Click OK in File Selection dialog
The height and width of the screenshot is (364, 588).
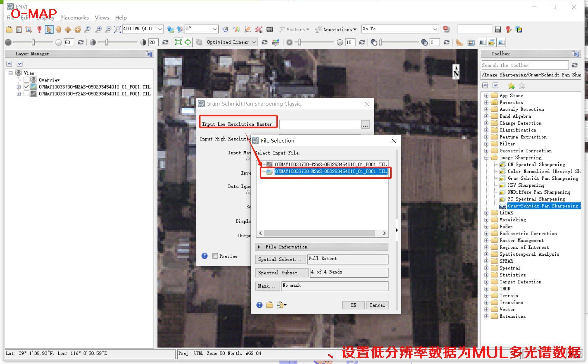353,305
